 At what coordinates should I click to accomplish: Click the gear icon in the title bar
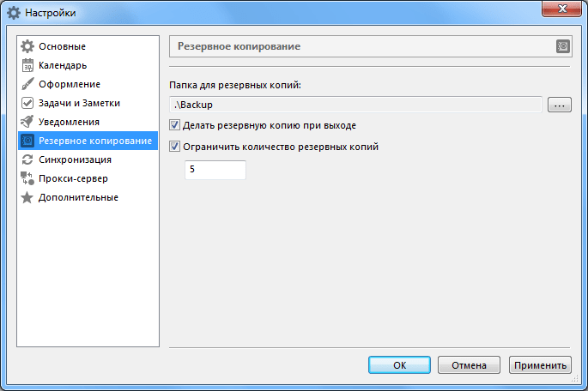click(x=14, y=13)
